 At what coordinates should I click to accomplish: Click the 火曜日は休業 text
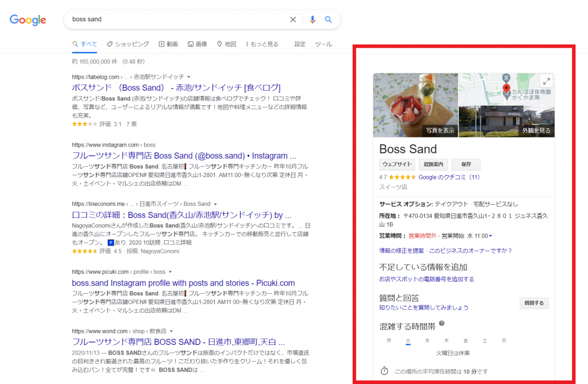click(x=452, y=353)
